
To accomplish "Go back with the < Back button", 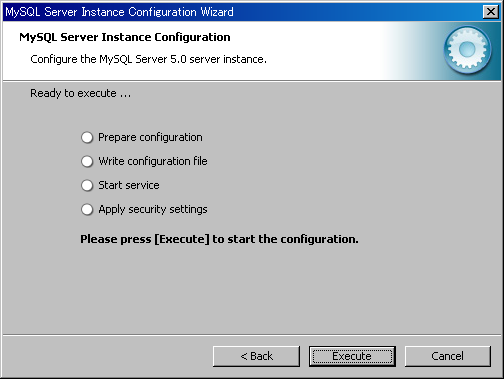I will click(256, 356).
